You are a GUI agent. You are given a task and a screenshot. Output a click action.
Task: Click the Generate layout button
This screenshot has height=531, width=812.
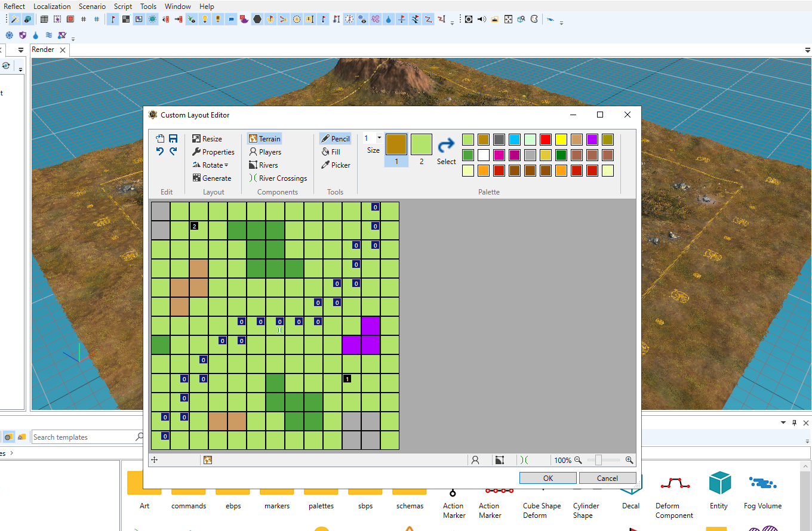coord(212,178)
